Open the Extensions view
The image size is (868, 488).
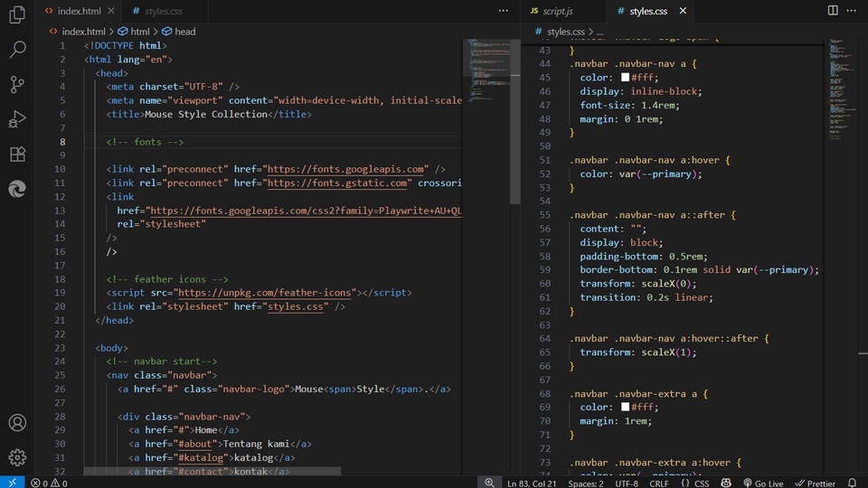point(17,155)
